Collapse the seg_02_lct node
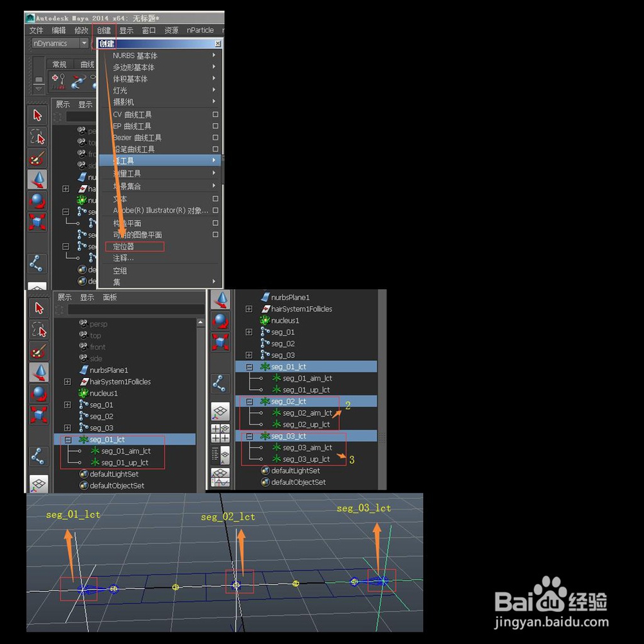The image size is (644, 644). [x=249, y=402]
